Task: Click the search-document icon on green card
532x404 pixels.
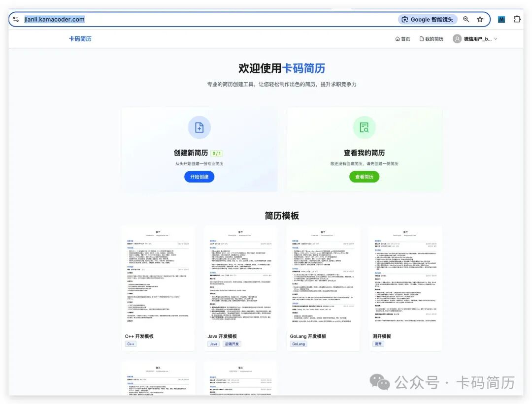Action: click(365, 127)
